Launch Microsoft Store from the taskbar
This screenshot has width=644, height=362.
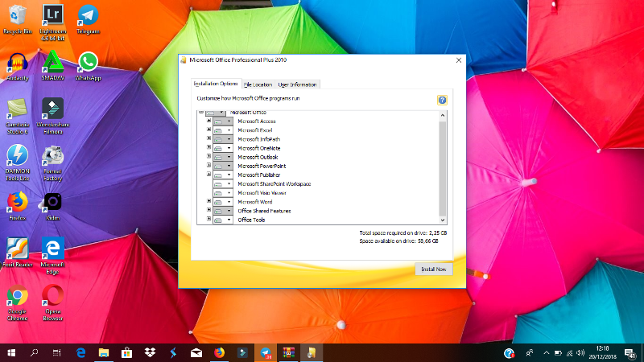(x=126, y=352)
